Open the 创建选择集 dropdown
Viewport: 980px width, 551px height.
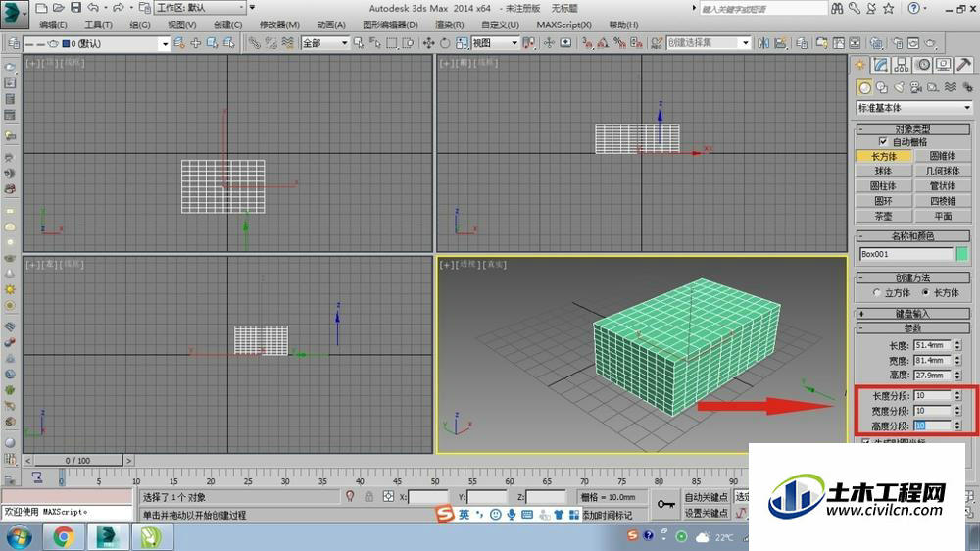point(709,43)
